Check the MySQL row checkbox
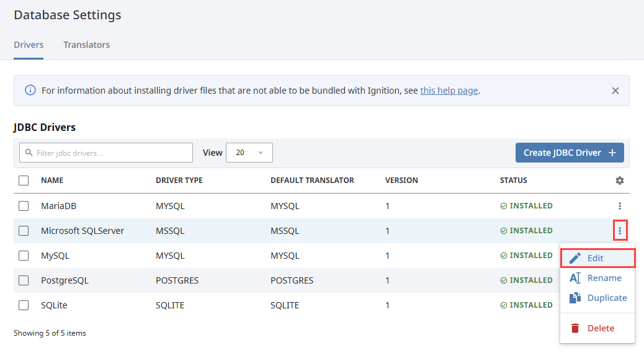The height and width of the screenshot is (353, 644). (24, 256)
